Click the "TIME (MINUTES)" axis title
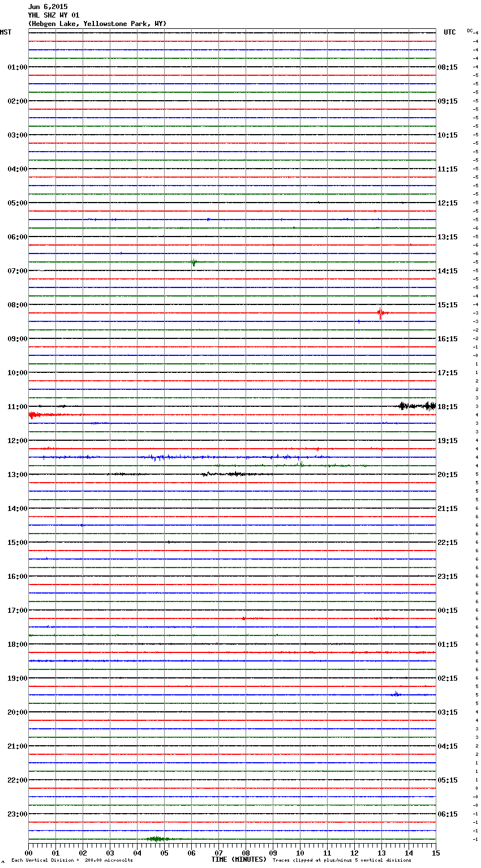 point(239,860)
